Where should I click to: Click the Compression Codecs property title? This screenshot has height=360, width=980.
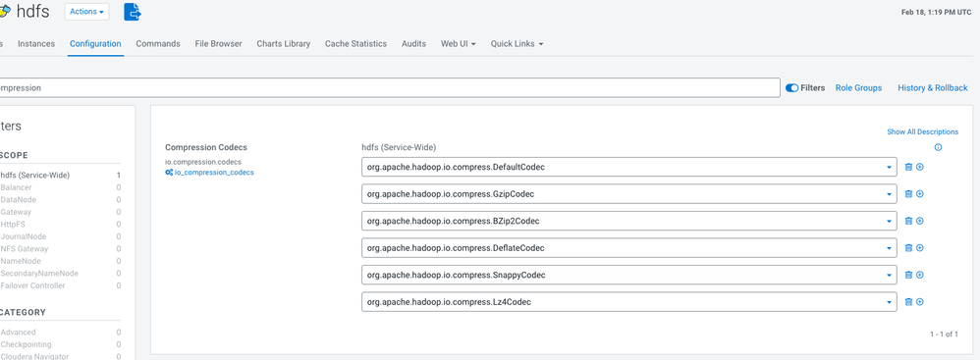pos(206,147)
